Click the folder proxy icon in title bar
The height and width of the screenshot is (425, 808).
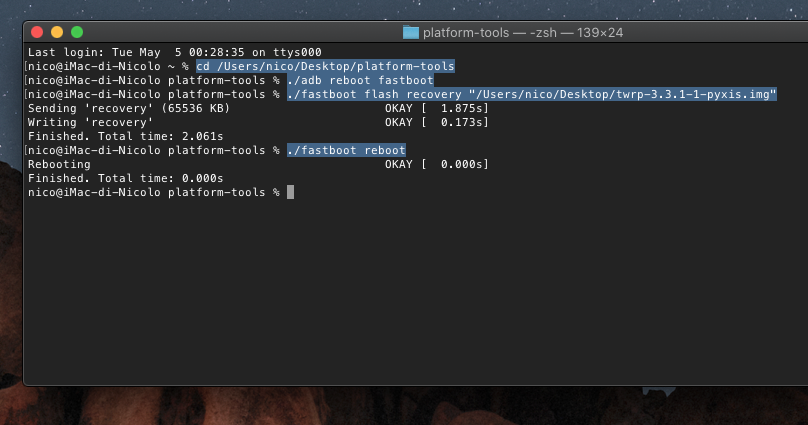pyautogui.click(x=410, y=32)
